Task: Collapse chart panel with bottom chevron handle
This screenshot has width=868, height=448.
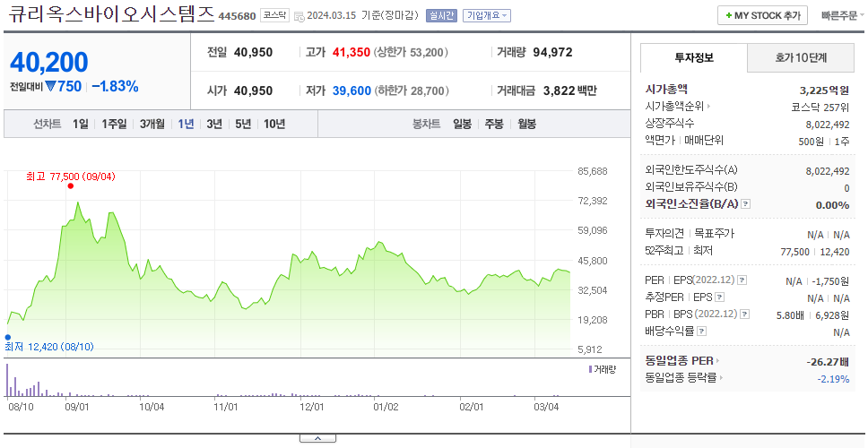Action: coord(317,439)
